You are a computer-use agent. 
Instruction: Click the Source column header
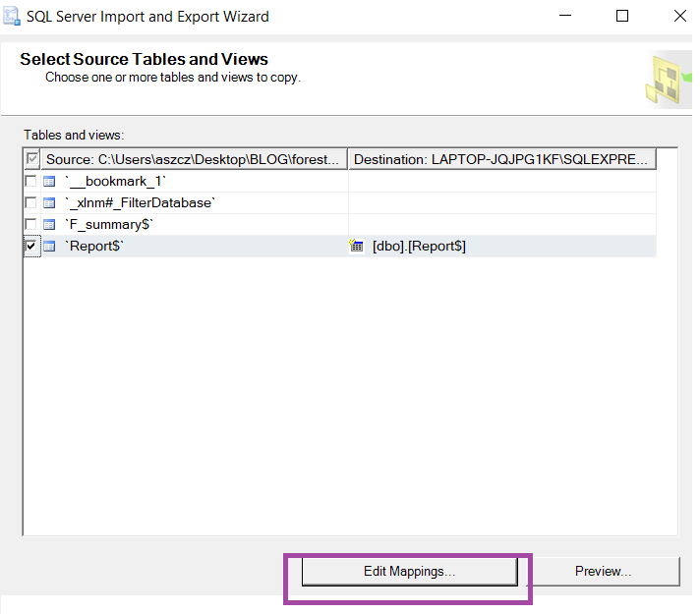[195, 159]
